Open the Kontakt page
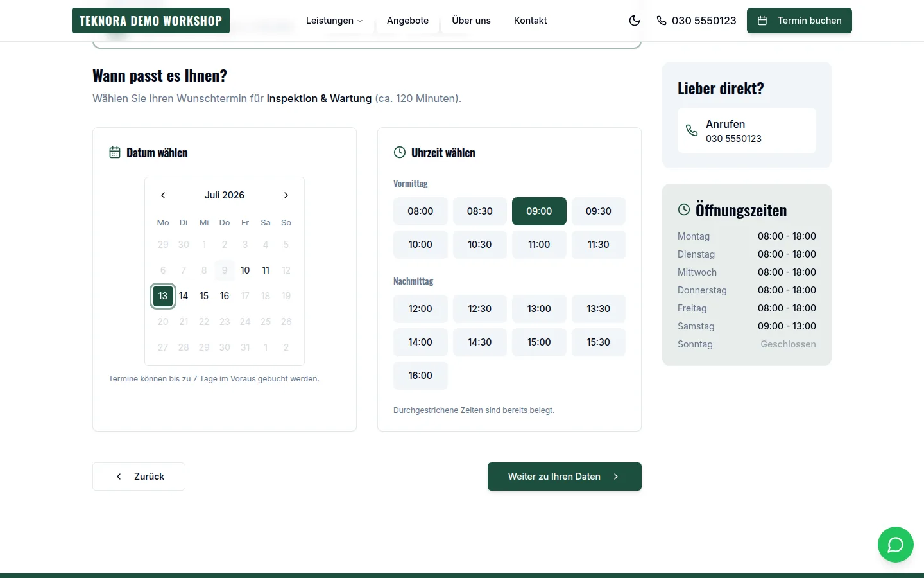 pos(531,21)
